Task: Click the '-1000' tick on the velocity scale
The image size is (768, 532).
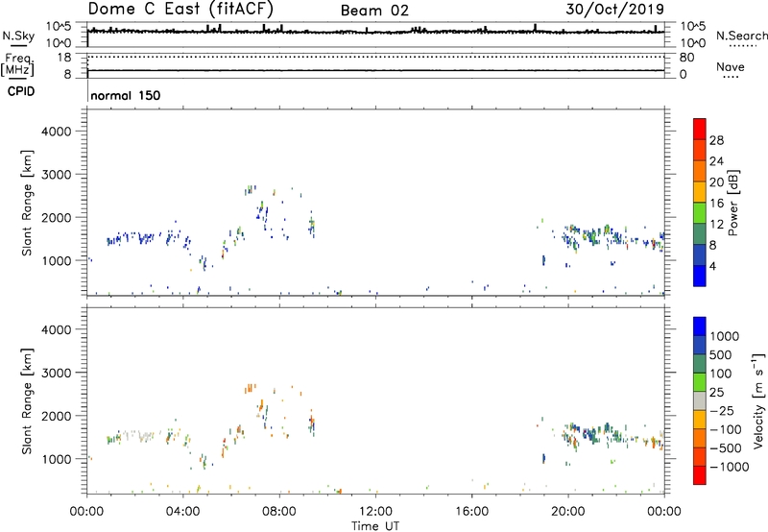Action: tap(729, 467)
